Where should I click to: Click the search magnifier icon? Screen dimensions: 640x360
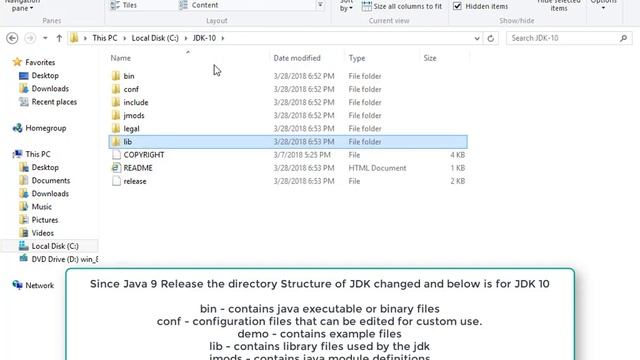pyautogui.click(x=623, y=38)
